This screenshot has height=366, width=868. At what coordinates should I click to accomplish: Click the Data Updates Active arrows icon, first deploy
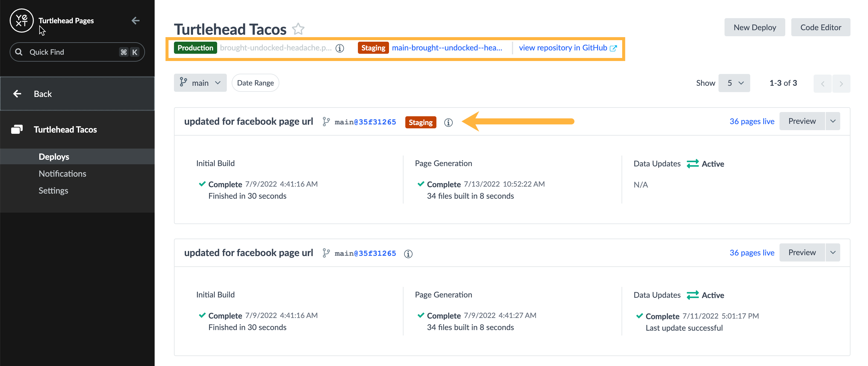pyautogui.click(x=693, y=164)
